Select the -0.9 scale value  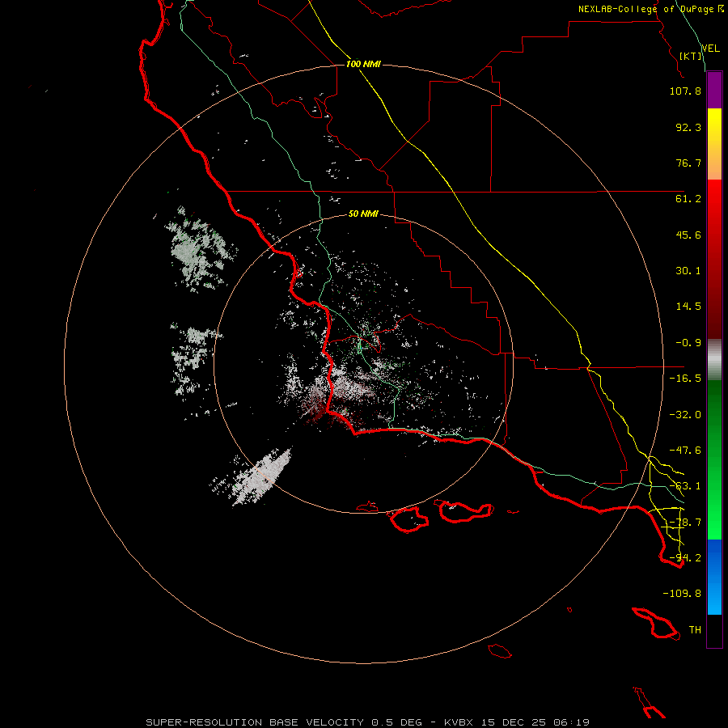pos(688,343)
